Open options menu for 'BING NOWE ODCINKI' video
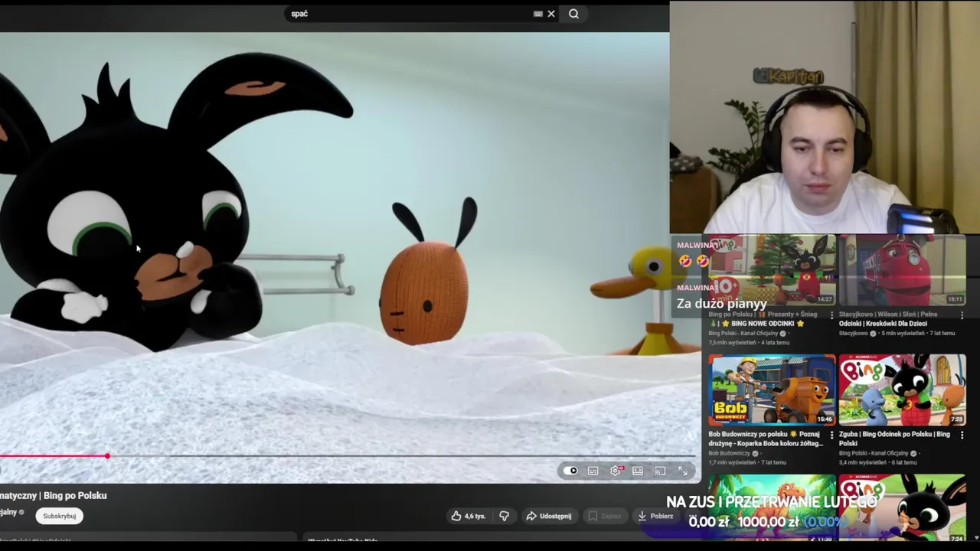Image resolution: width=980 pixels, height=551 pixels. click(x=831, y=315)
